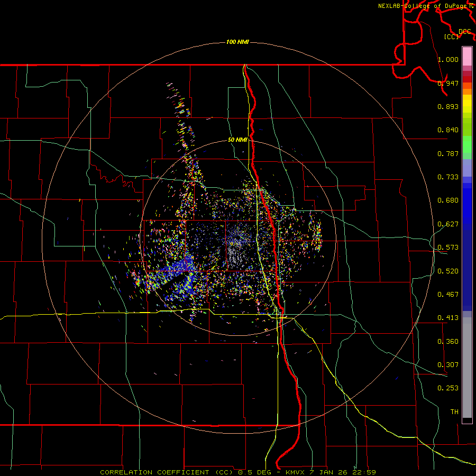Click the DCC label above the color bar
The image size is (476, 476).
465,32
